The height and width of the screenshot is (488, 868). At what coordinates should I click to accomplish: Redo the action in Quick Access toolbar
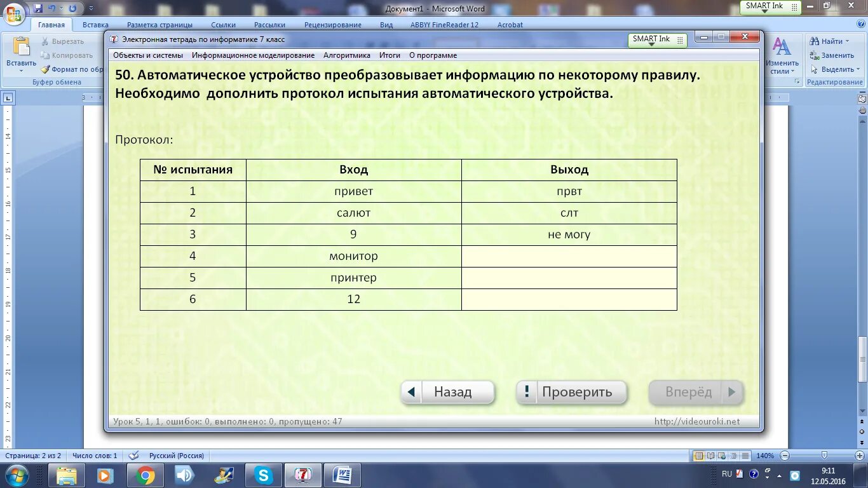tap(72, 8)
